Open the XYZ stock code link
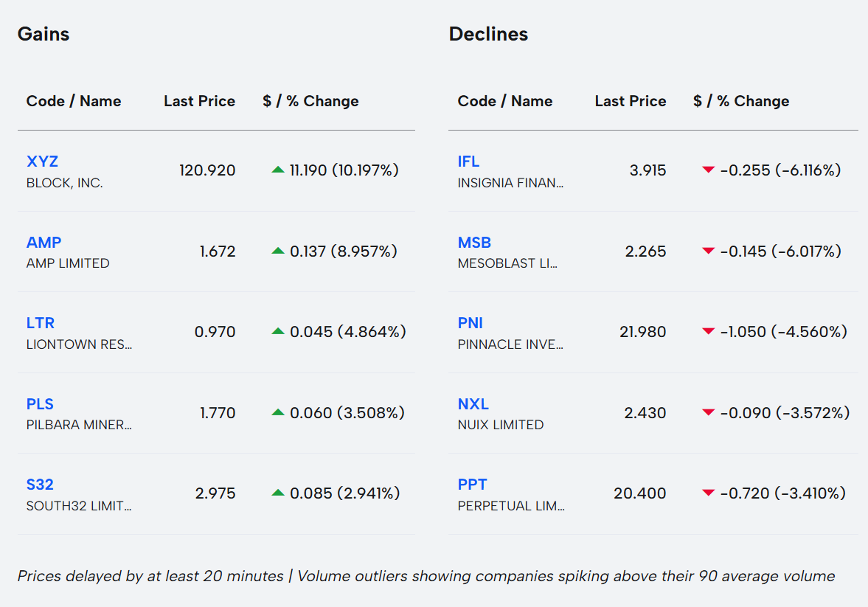Viewport: 868px width, 607px height. (42, 162)
